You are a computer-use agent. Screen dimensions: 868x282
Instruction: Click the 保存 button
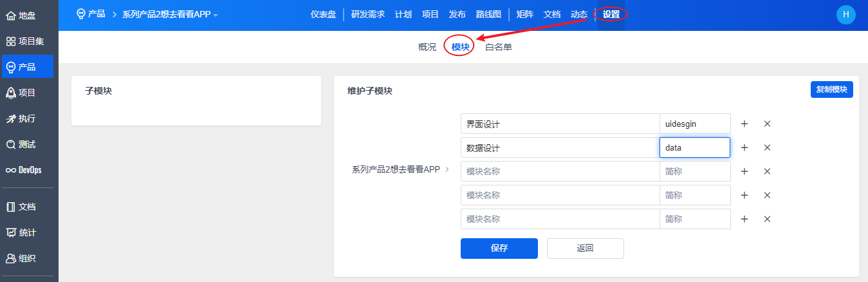point(499,248)
